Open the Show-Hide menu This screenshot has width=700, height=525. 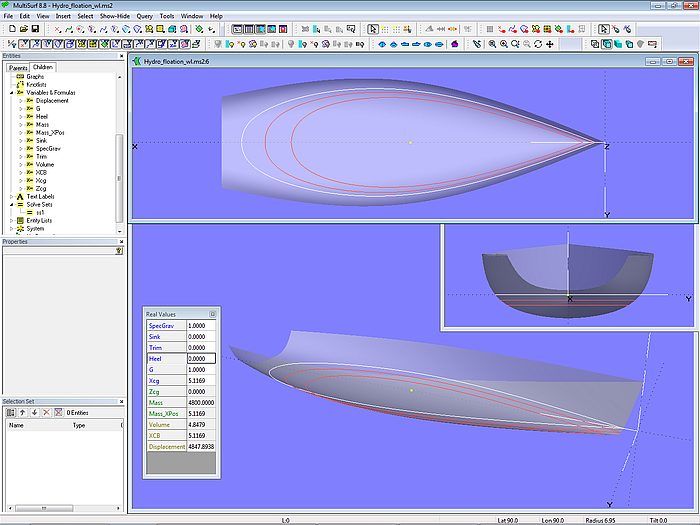click(114, 16)
